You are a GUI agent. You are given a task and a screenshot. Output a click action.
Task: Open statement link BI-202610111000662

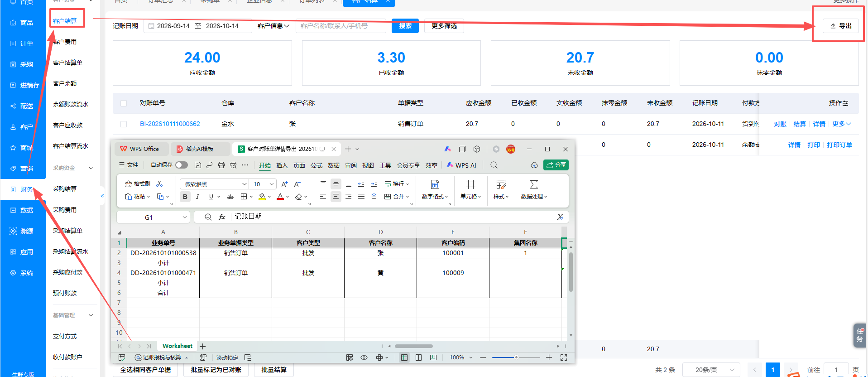(x=170, y=124)
